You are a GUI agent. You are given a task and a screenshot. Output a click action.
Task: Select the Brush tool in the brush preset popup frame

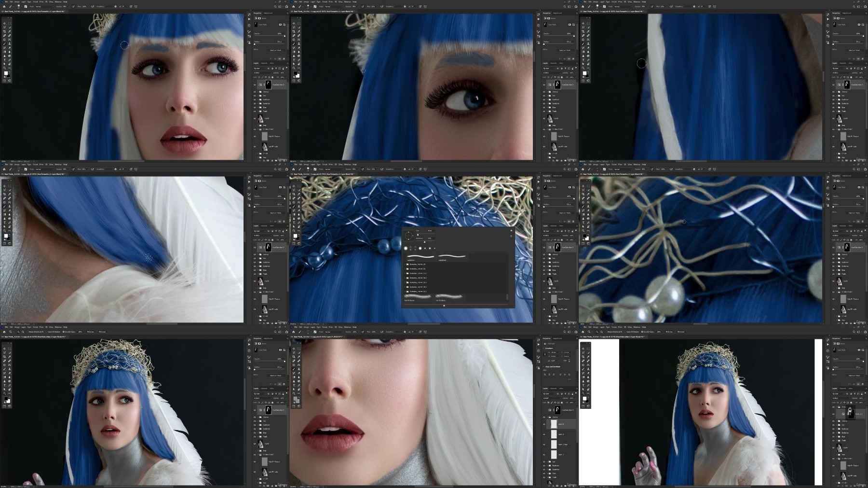point(294,206)
